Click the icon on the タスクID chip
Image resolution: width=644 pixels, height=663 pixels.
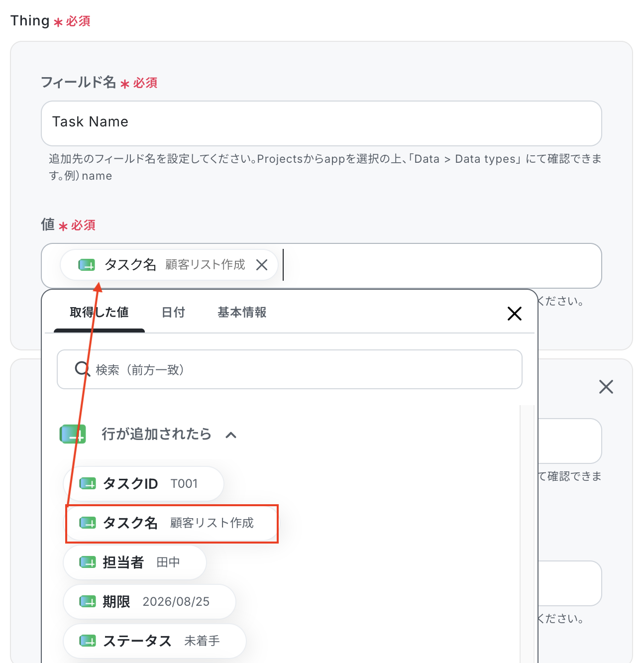(x=88, y=483)
